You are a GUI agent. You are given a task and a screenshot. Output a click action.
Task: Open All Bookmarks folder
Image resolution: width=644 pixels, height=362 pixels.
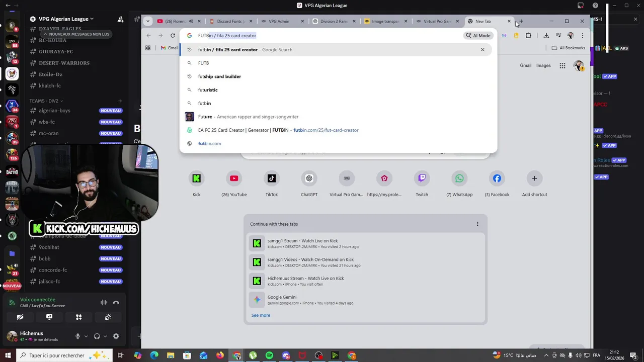point(569,48)
